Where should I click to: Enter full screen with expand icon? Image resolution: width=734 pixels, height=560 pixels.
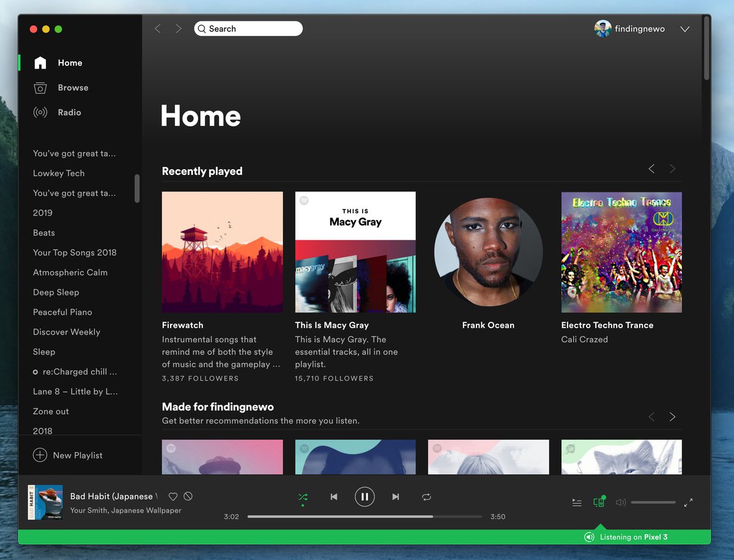click(x=689, y=503)
